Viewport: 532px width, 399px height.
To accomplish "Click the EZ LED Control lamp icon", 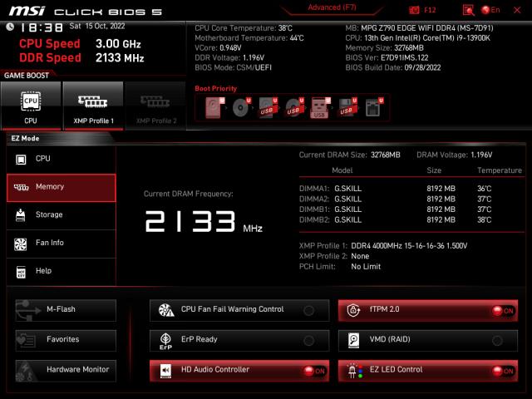I will (355, 371).
